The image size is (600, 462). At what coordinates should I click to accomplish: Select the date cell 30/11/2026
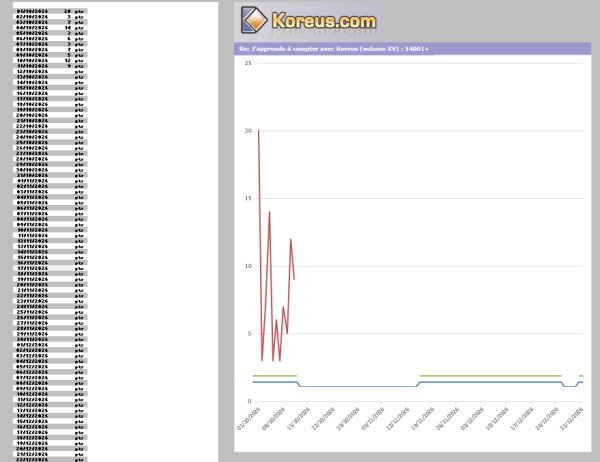pos(32,340)
